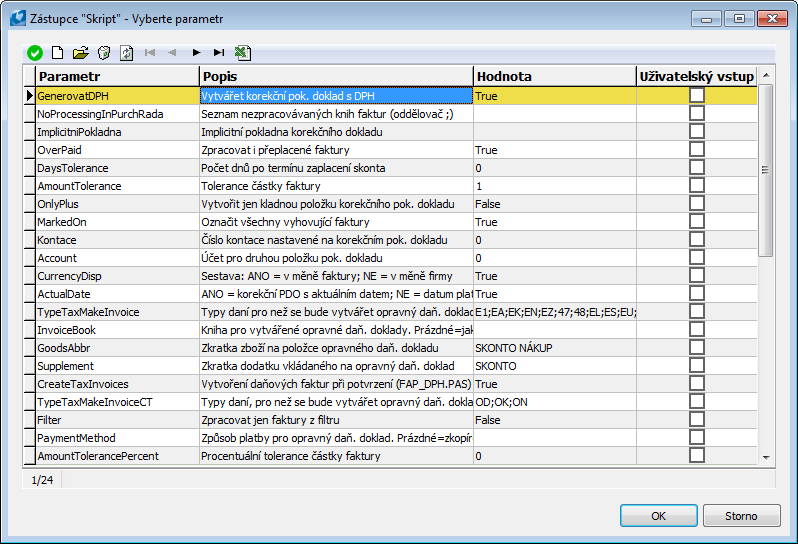
Task: Click the row selector of GenerovatDPH
Action: [x=30, y=96]
